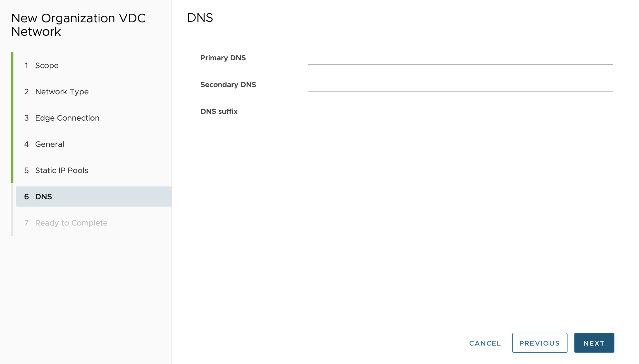Return to the General step

[49, 144]
